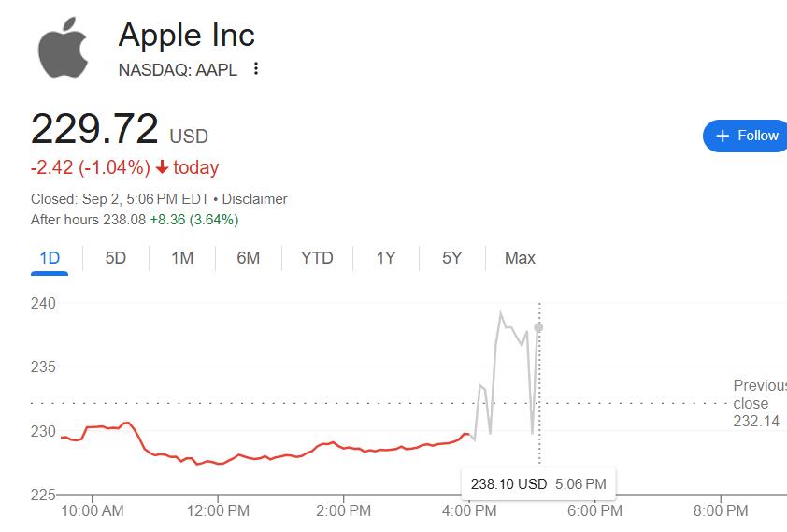Open the 1Y chart view
Image resolution: width=787 pixels, height=532 pixels.
386,258
